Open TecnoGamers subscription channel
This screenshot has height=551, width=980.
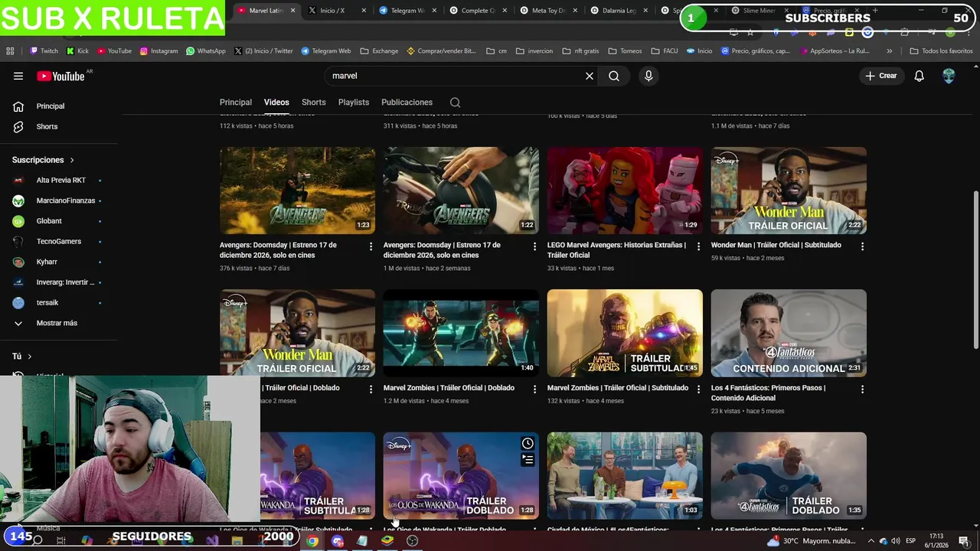pos(58,242)
